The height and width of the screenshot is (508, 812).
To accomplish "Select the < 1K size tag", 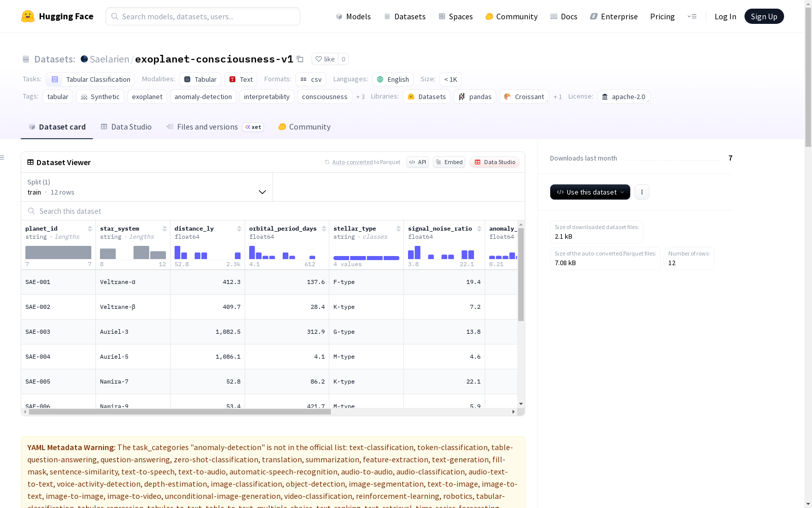I will 451,79.
